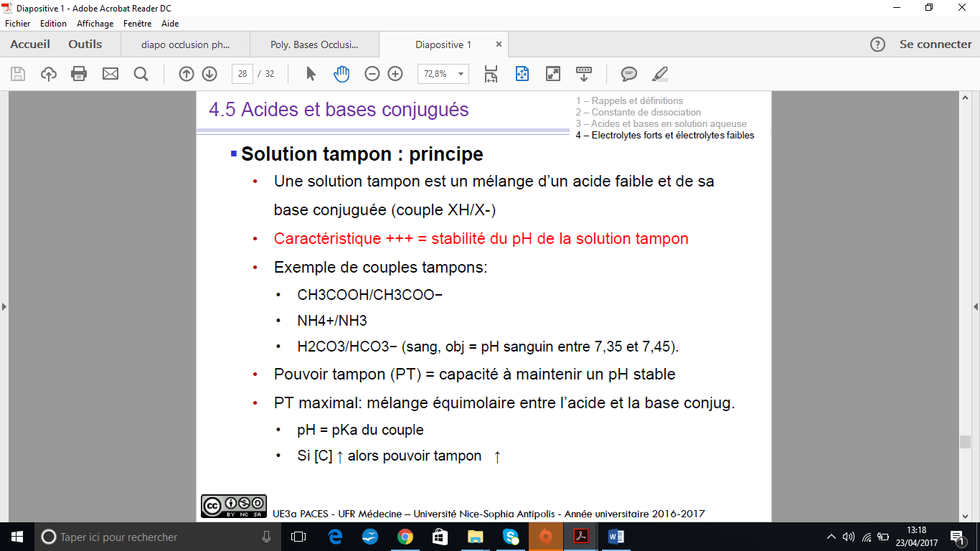Open the Affichage menu
The height and width of the screenshot is (551, 980).
(x=95, y=24)
